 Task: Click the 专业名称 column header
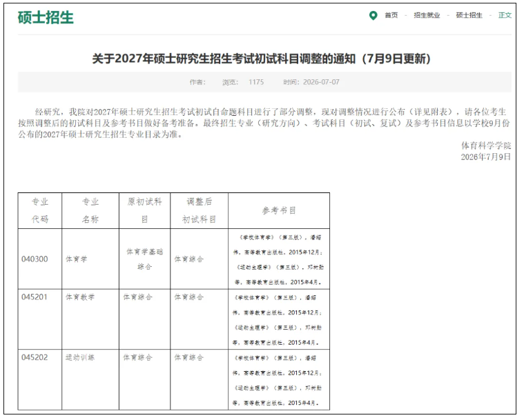coord(90,210)
